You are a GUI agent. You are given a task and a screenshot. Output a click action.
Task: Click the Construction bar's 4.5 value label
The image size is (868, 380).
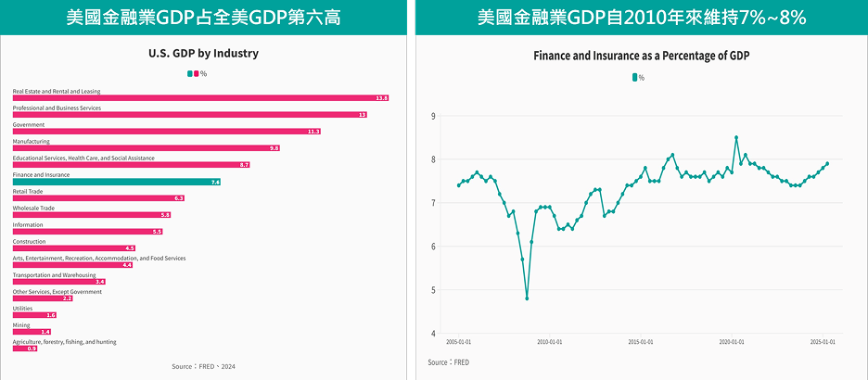click(x=130, y=248)
